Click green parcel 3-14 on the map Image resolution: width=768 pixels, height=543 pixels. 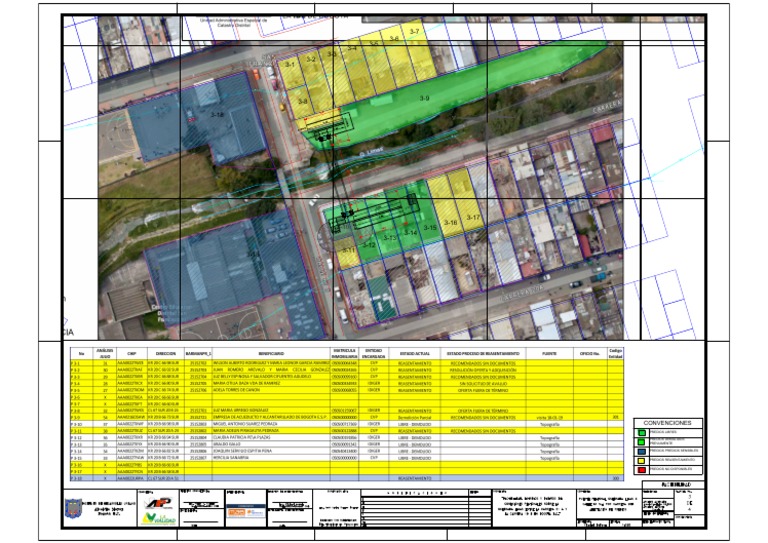410,232
